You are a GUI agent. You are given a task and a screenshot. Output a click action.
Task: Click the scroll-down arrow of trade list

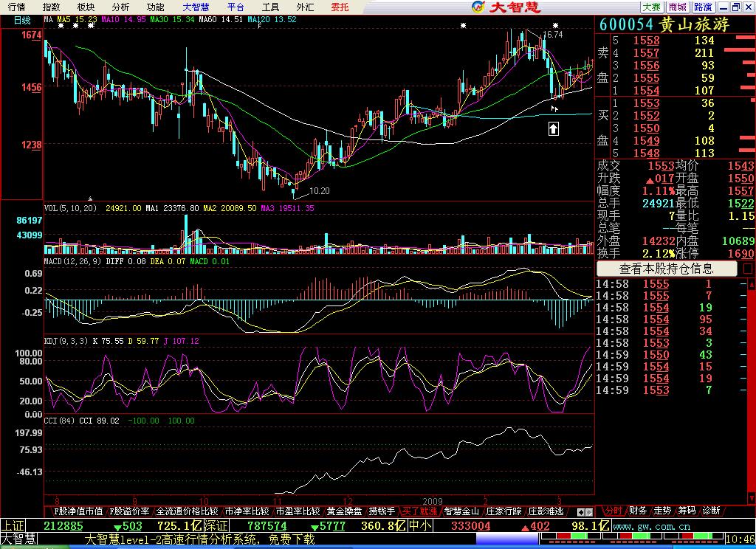[751, 498]
